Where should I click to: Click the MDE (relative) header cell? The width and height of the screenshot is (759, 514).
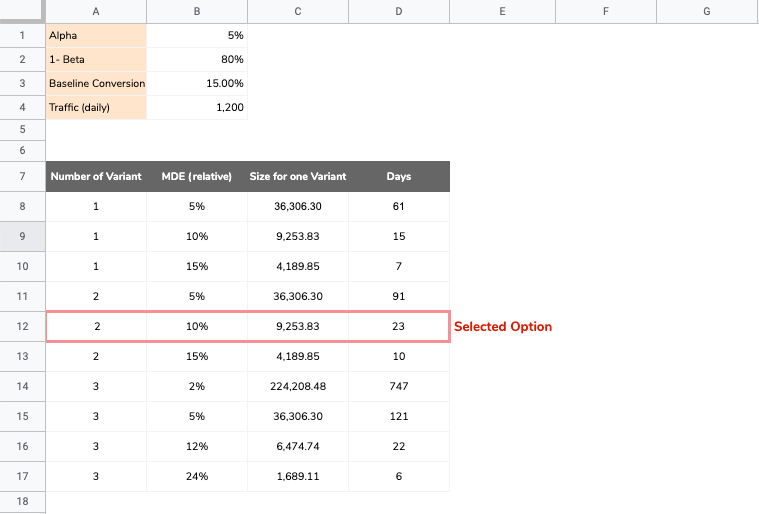coord(197,177)
